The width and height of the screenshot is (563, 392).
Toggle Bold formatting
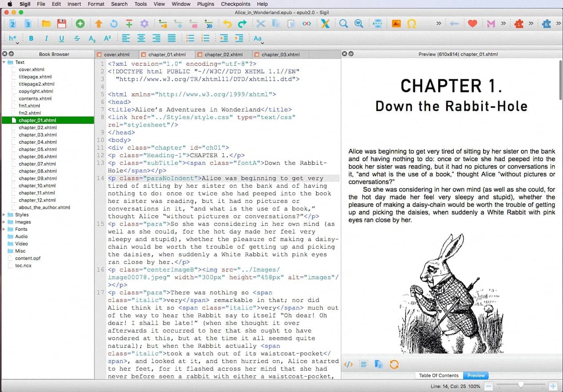click(x=31, y=39)
